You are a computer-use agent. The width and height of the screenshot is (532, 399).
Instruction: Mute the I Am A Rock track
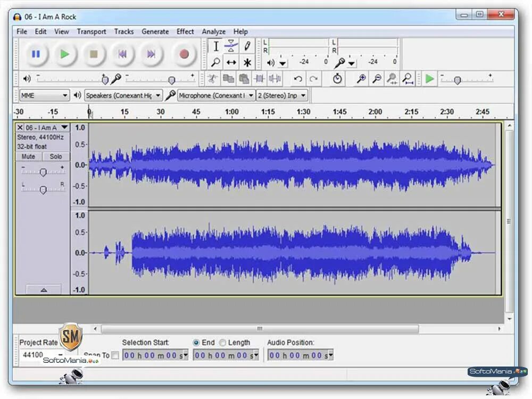(29, 156)
